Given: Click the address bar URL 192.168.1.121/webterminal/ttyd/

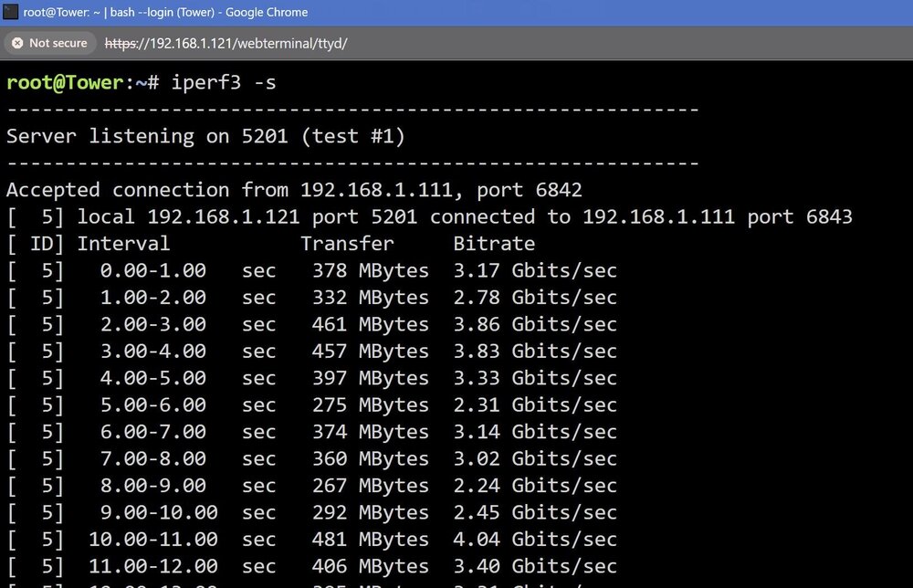Looking at the screenshot, I should (226, 44).
